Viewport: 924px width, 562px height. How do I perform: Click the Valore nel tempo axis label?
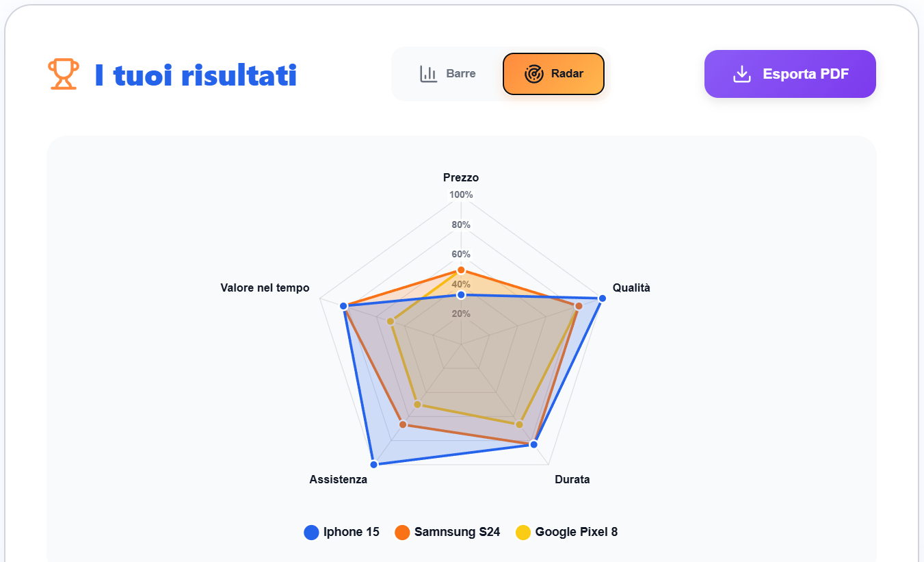[265, 288]
